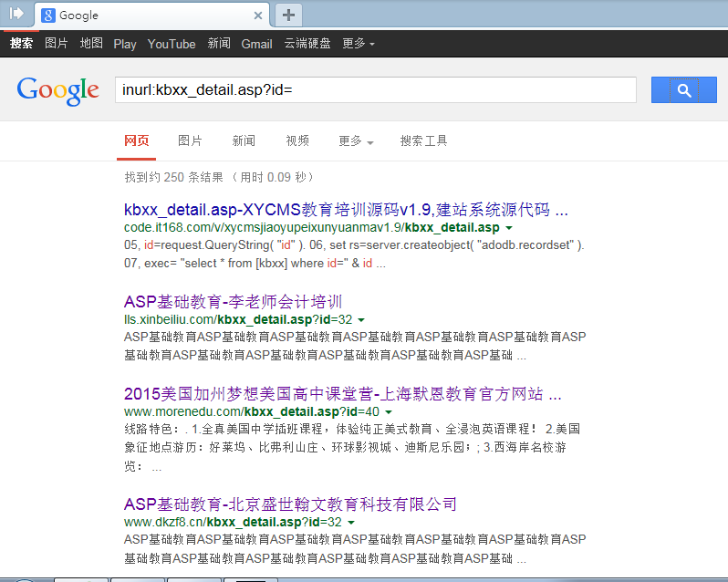The height and width of the screenshot is (582, 728).
Task: Click the code.it168.com result URL
Action: [x=311, y=228]
